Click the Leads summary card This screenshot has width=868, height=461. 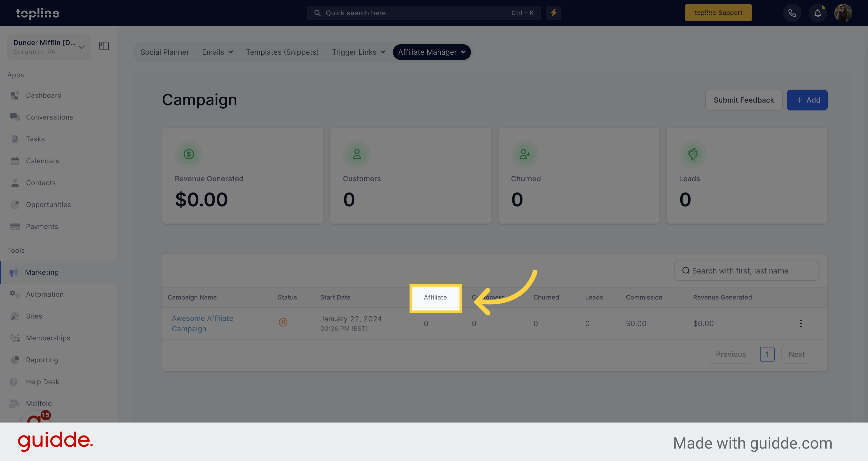click(747, 176)
